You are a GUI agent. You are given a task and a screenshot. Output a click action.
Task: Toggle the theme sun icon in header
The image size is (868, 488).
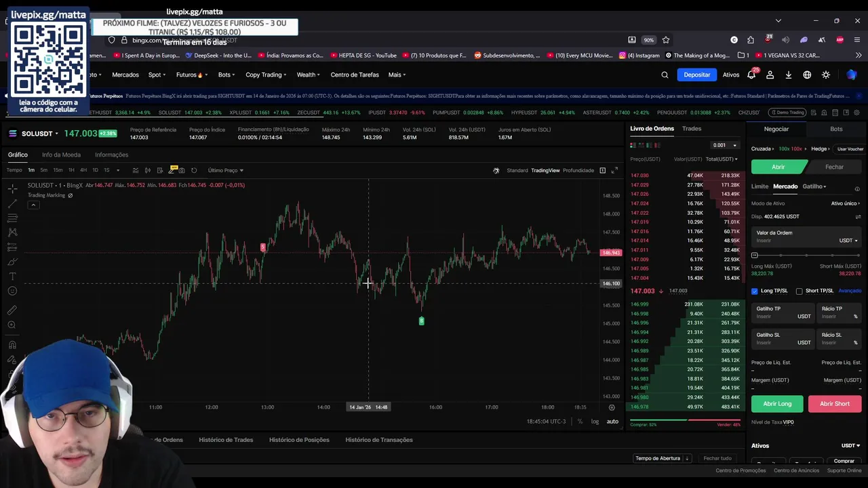[x=826, y=75]
